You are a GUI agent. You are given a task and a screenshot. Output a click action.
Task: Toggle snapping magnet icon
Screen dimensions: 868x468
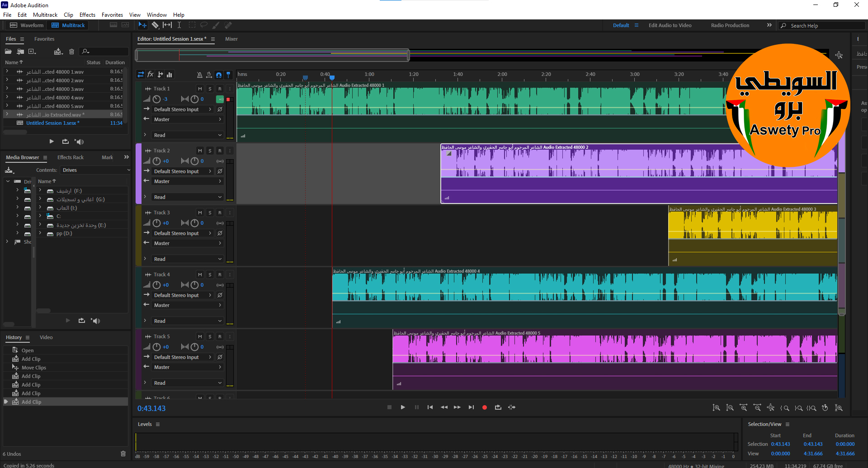point(219,75)
